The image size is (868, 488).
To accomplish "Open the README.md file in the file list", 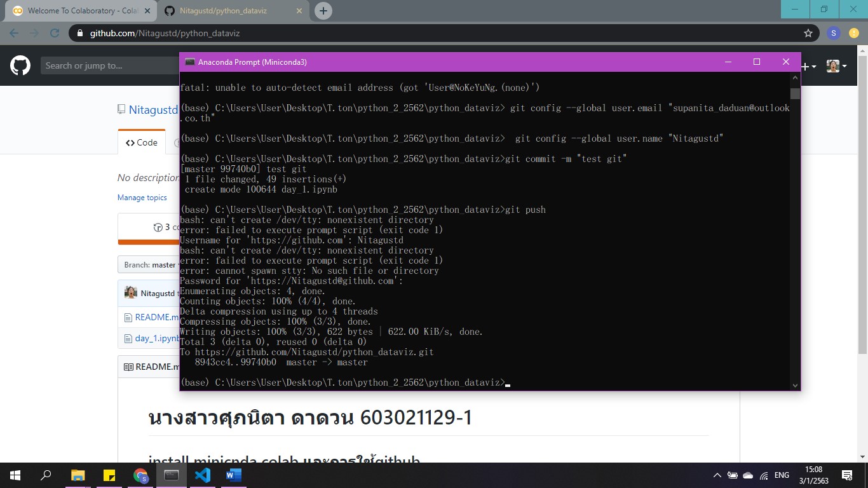I will pos(157,317).
